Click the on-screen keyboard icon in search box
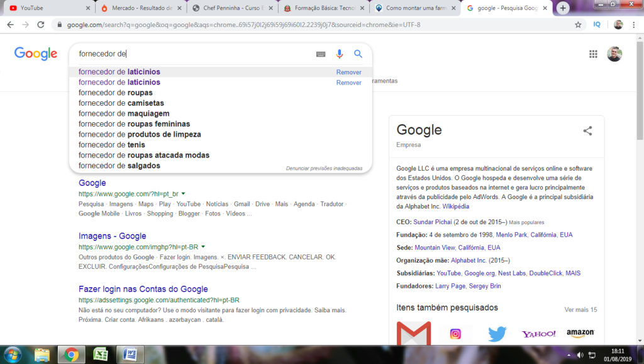The width and height of the screenshot is (644, 364). pyautogui.click(x=321, y=54)
